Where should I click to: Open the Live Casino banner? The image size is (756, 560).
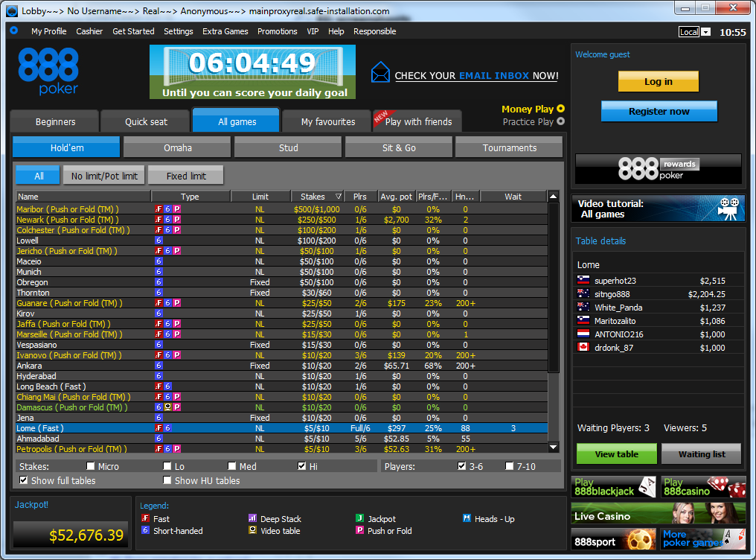point(658,513)
